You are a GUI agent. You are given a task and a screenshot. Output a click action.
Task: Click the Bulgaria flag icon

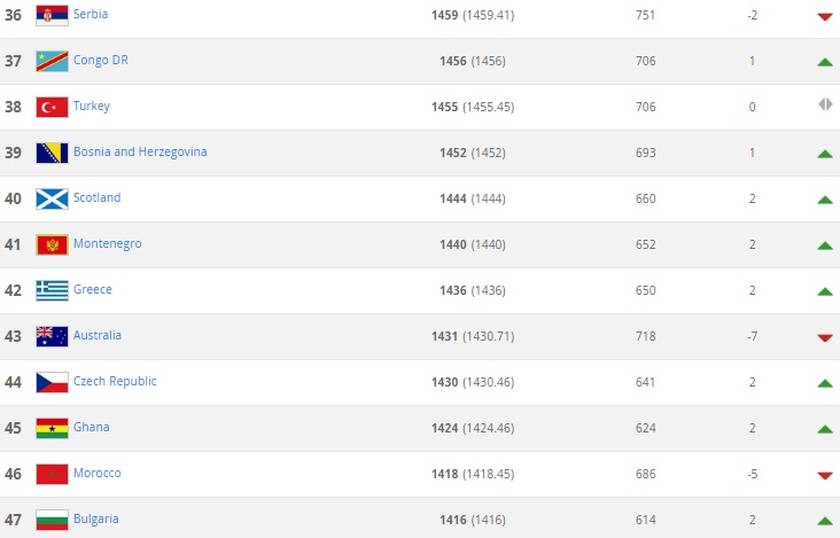[x=52, y=520]
